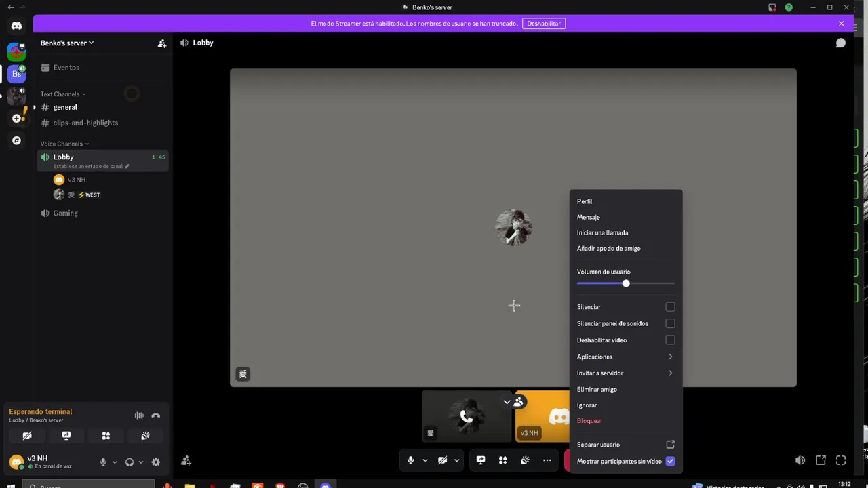The image size is (868, 488).
Task: Open Benko's server dropdown menu
Action: pyautogui.click(x=67, y=43)
